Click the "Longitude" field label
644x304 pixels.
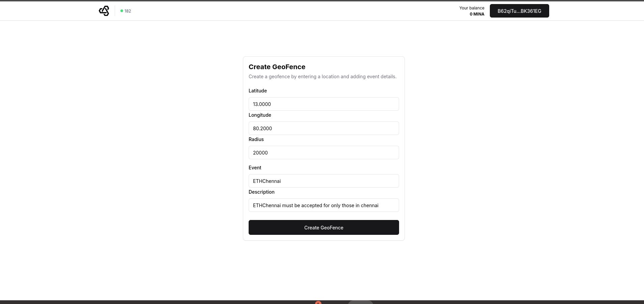[260, 115]
